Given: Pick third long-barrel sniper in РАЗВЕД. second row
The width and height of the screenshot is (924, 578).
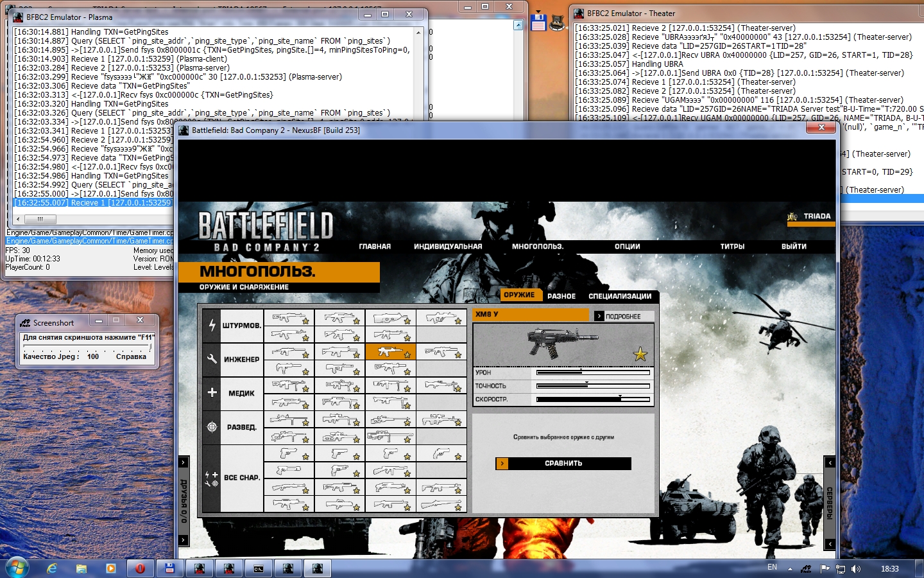Looking at the screenshot, I should click(391, 436).
